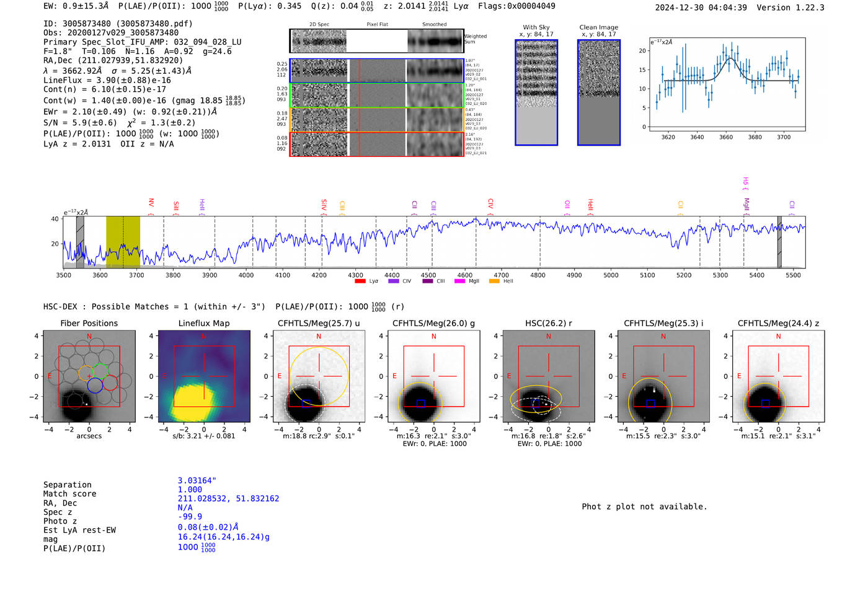Select the CFHTLS/Meg(24.4) z band cutout

pyautogui.click(x=779, y=376)
